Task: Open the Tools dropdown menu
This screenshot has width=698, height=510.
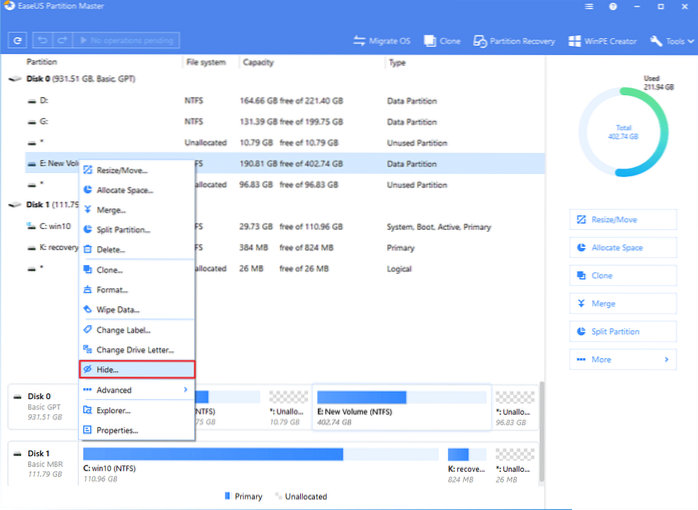Action: [671, 41]
